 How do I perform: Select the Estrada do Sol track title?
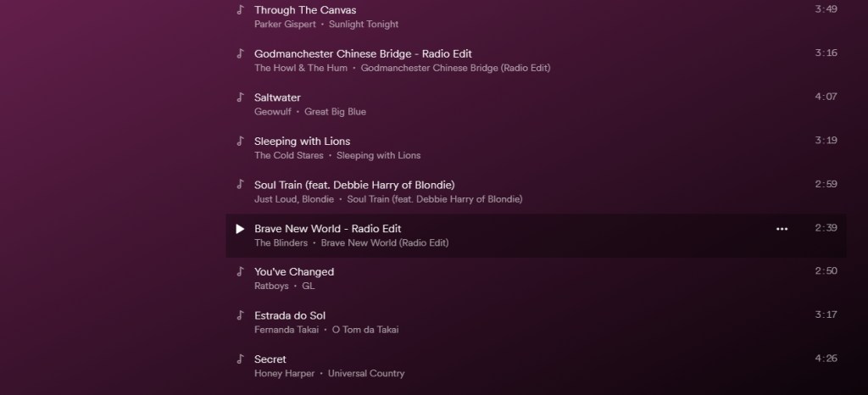pyautogui.click(x=290, y=315)
